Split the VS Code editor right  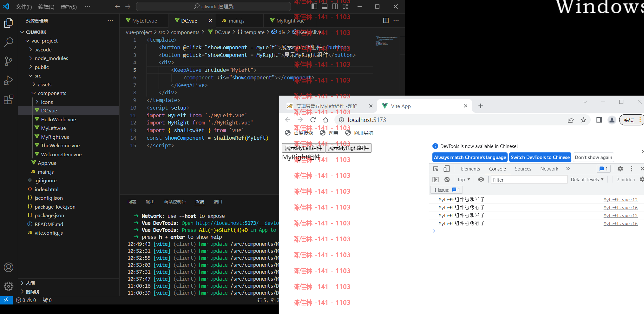click(386, 21)
